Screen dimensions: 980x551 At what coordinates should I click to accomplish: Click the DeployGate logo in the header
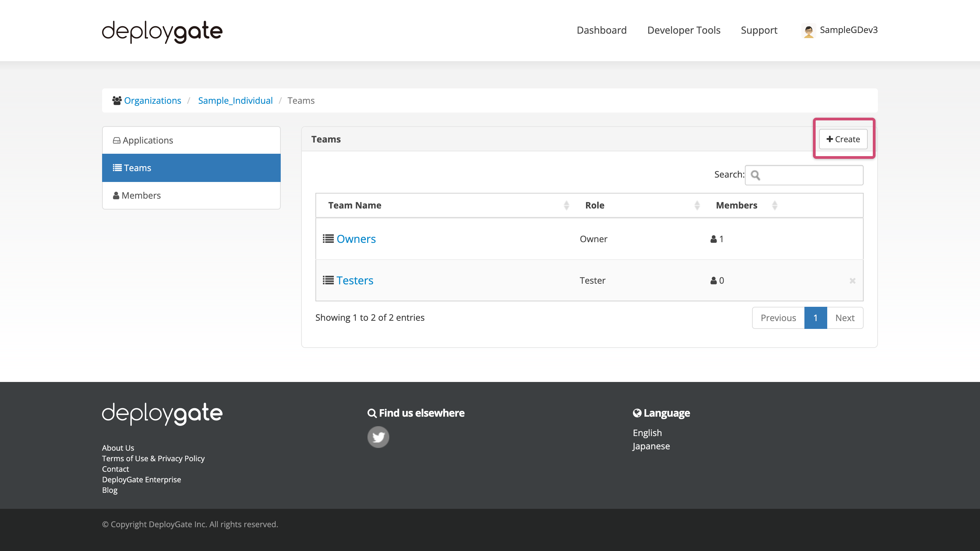(162, 32)
